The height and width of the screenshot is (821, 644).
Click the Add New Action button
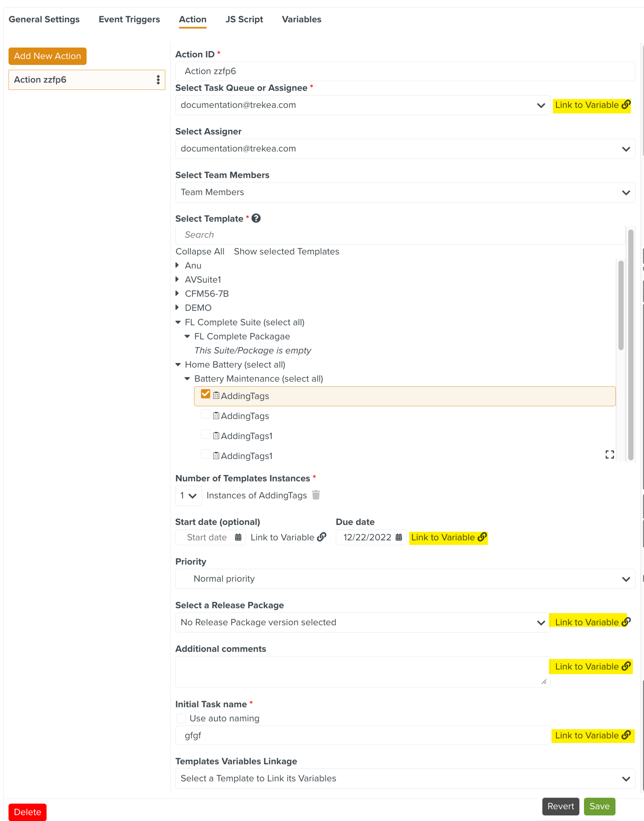(48, 56)
